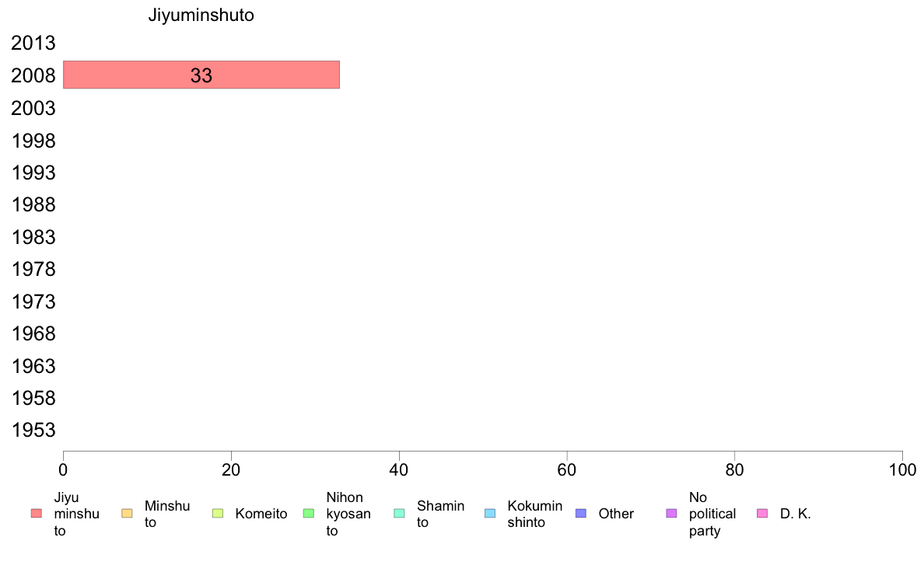Screen dimensions: 924x572
Task: Click the 100 tick on the x-axis
Action: tap(902, 469)
